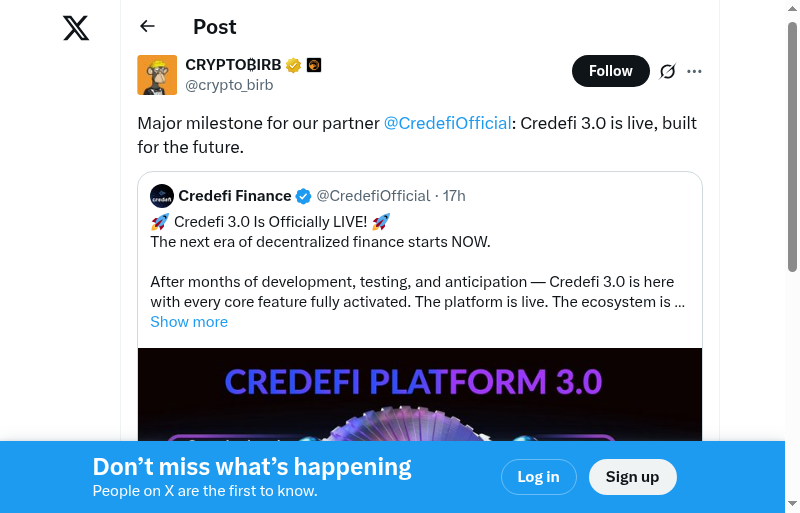Go back using the arrow icon
This screenshot has width=800, height=513.
(148, 27)
